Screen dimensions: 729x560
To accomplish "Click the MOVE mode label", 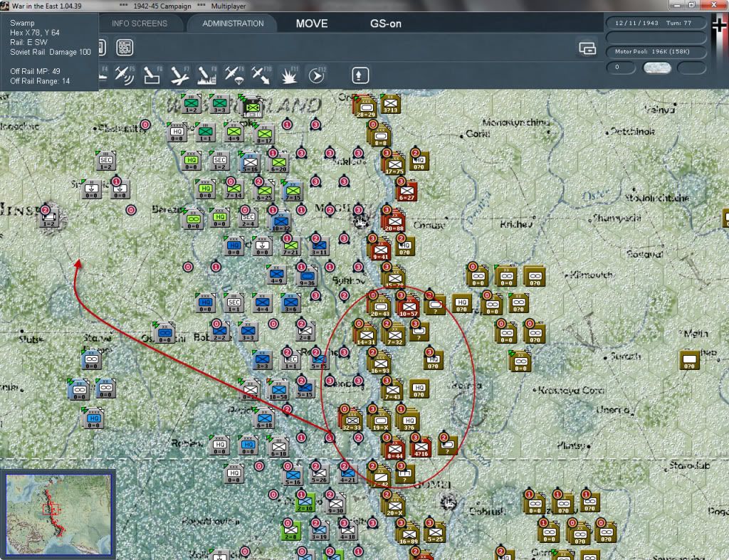I will click(x=312, y=23).
